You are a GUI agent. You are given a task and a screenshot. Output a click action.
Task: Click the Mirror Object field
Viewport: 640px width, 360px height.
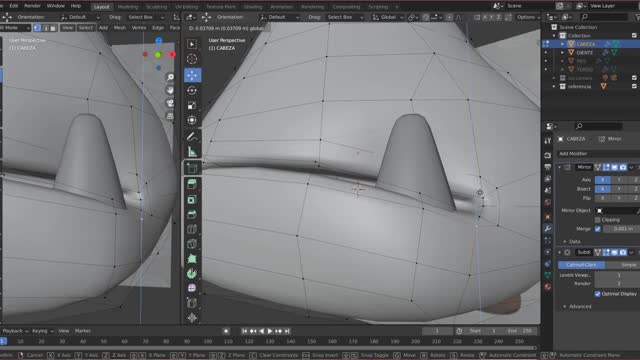coord(617,211)
